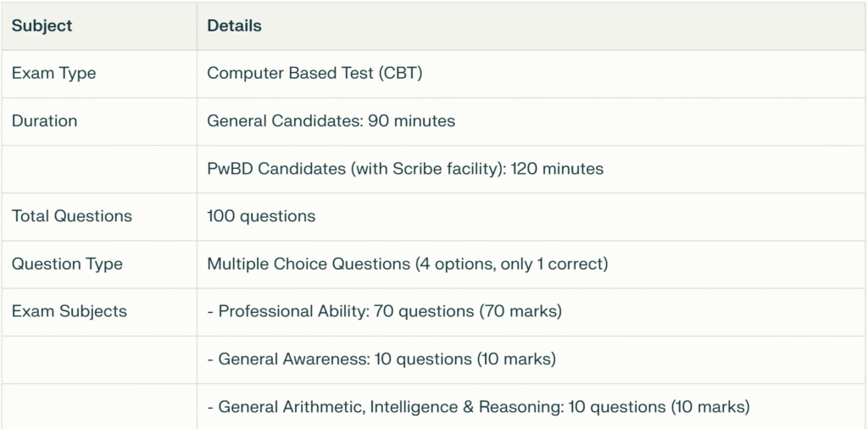Click empty Subject cell beside General Awareness
Viewport: 868px width, 429px height.
pyautogui.click(x=99, y=359)
